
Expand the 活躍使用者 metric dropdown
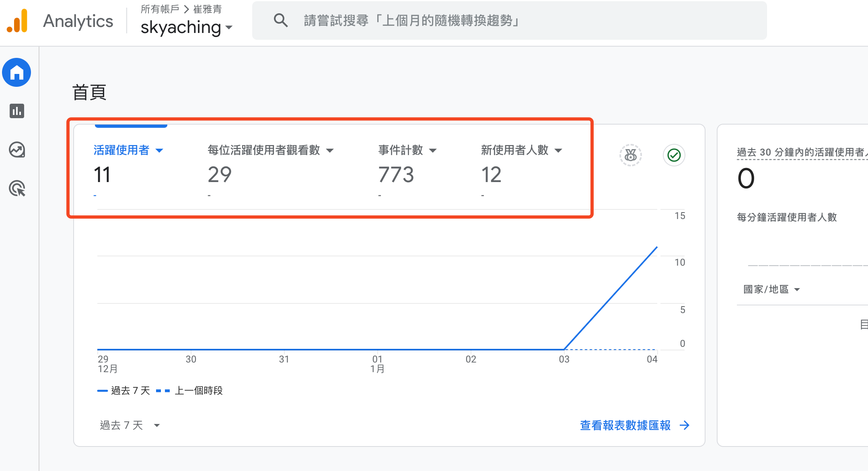point(159,151)
